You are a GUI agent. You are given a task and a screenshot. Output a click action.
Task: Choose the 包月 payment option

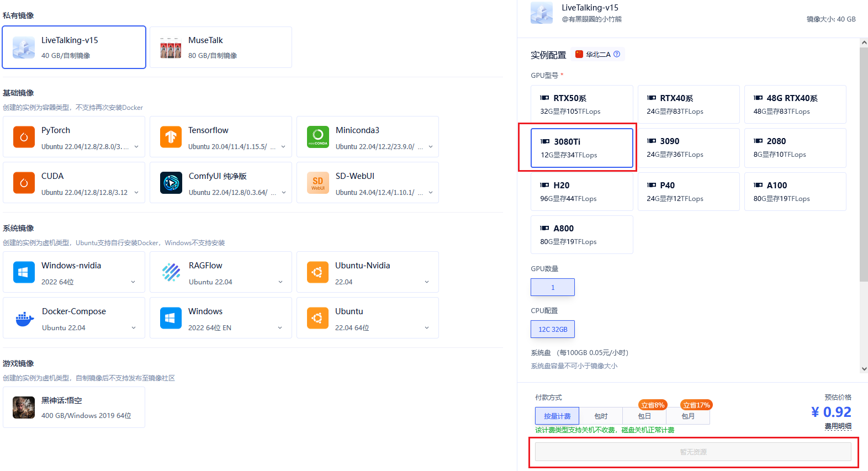pos(688,416)
